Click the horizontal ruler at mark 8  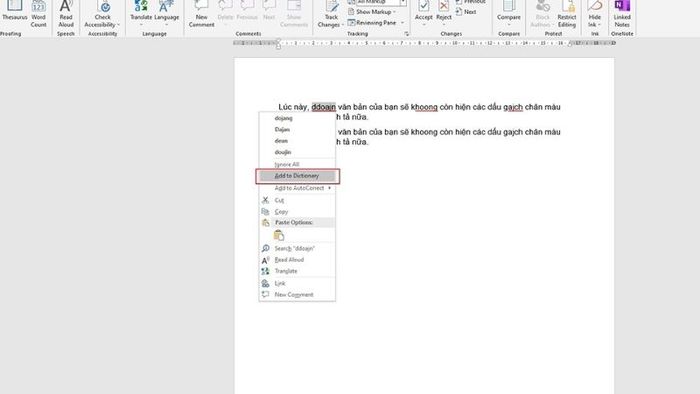point(419,43)
